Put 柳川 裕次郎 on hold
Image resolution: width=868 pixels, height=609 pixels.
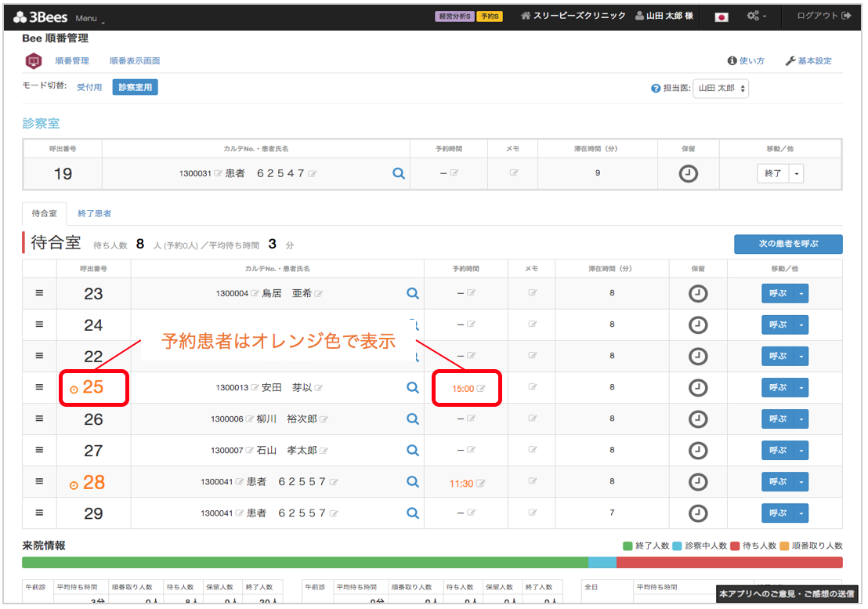[x=698, y=419]
